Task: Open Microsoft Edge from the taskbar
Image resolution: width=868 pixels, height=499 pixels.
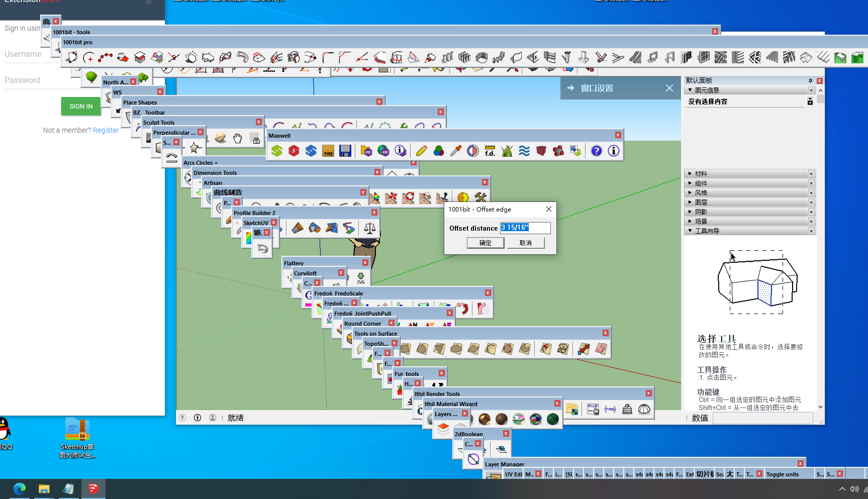Action: coord(20,489)
